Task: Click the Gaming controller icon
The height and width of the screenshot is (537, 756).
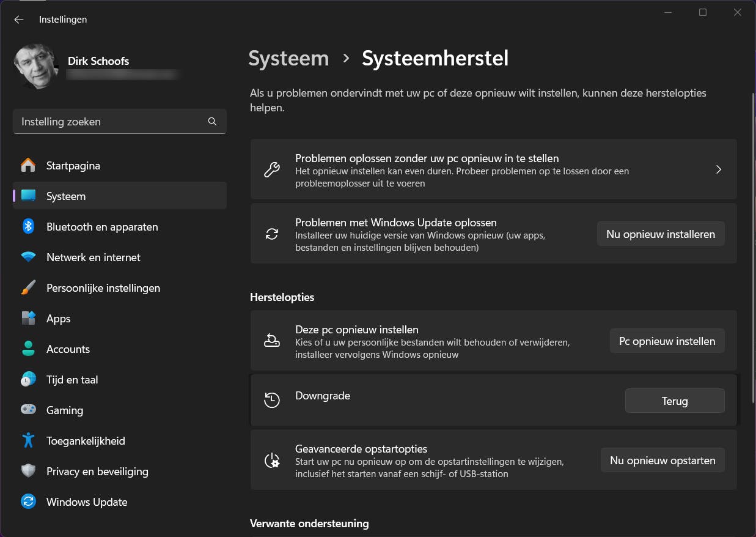Action: click(28, 410)
